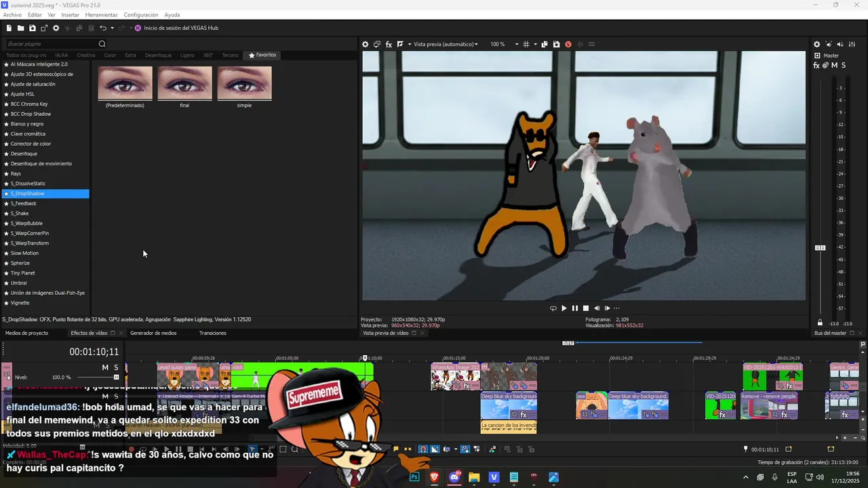The height and width of the screenshot is (488, 868).
Task: Open a project using folder icon
Action: point(20,28)
